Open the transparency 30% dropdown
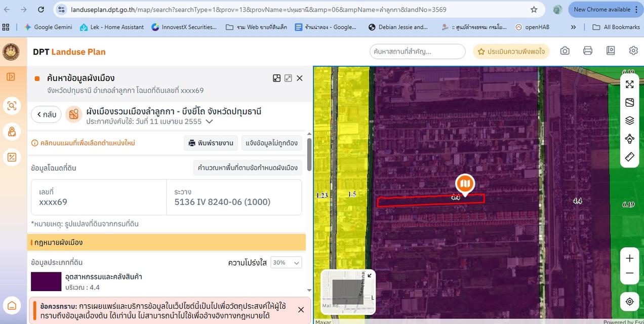 [286, 262]
